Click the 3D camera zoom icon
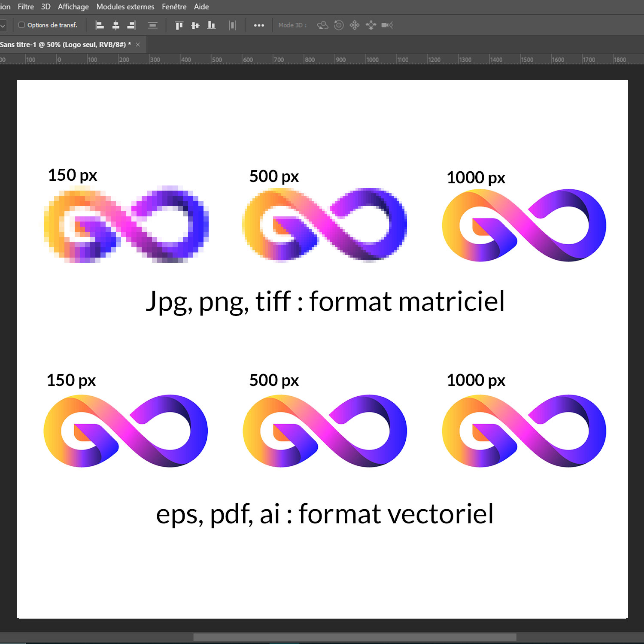The height and width of the screenshot is (644, 644). [x=387, y=25]
